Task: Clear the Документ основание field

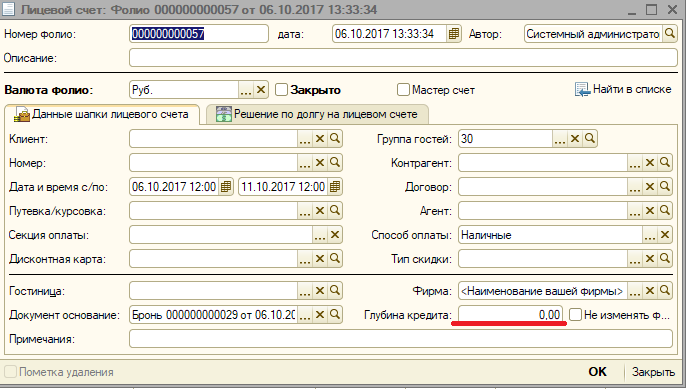Action: (320, 314)
